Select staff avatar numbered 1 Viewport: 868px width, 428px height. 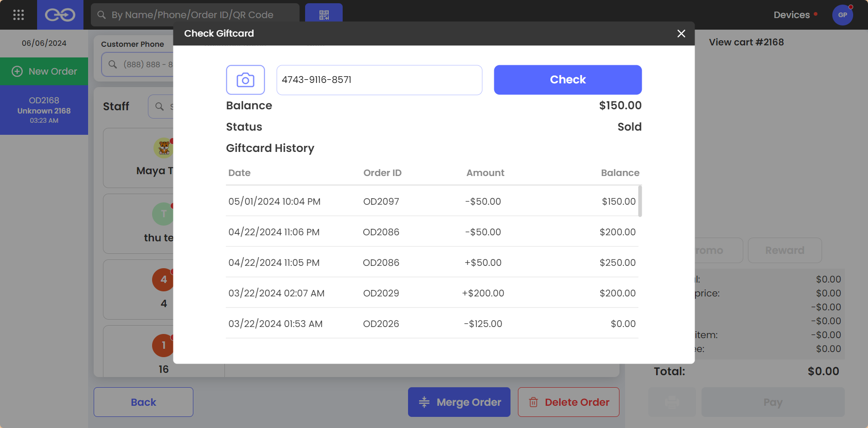163,345
